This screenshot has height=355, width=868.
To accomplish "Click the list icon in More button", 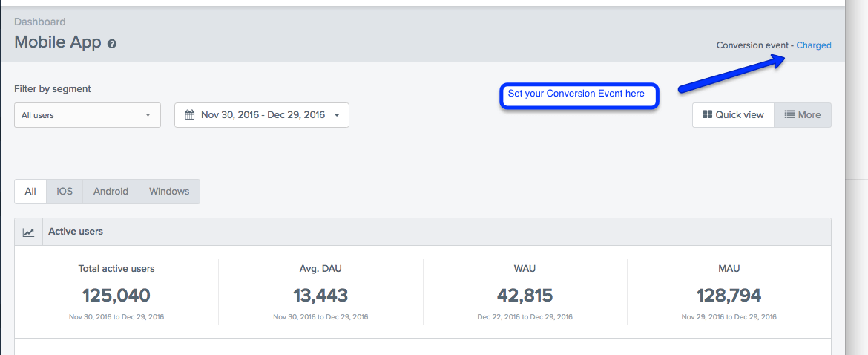I will (790, 115).
